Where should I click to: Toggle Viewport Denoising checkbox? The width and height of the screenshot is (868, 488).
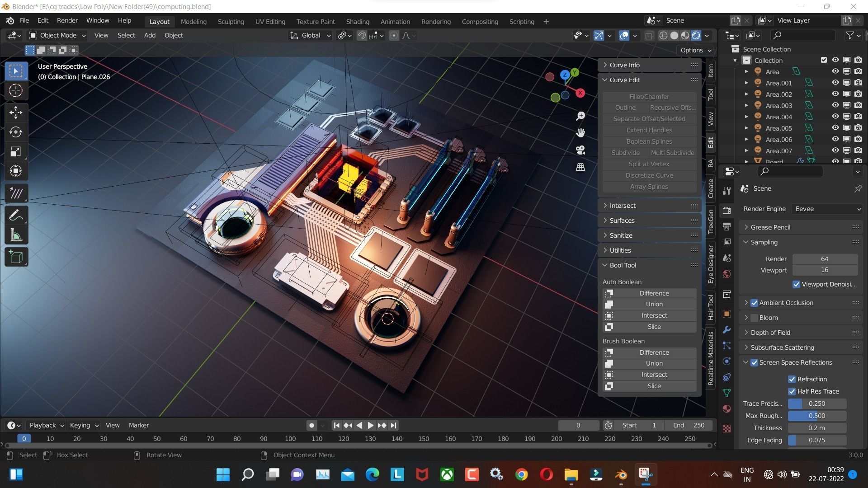(796, 284)
